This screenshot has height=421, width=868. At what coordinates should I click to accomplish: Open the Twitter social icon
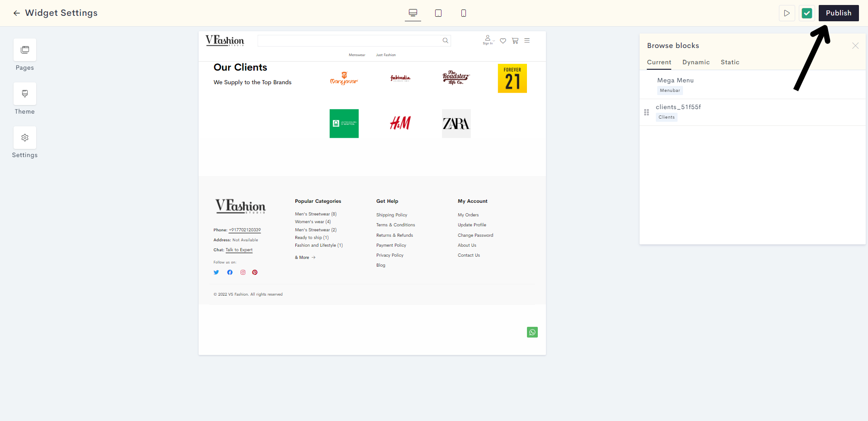pyautogui.click(x=216, y=273)
